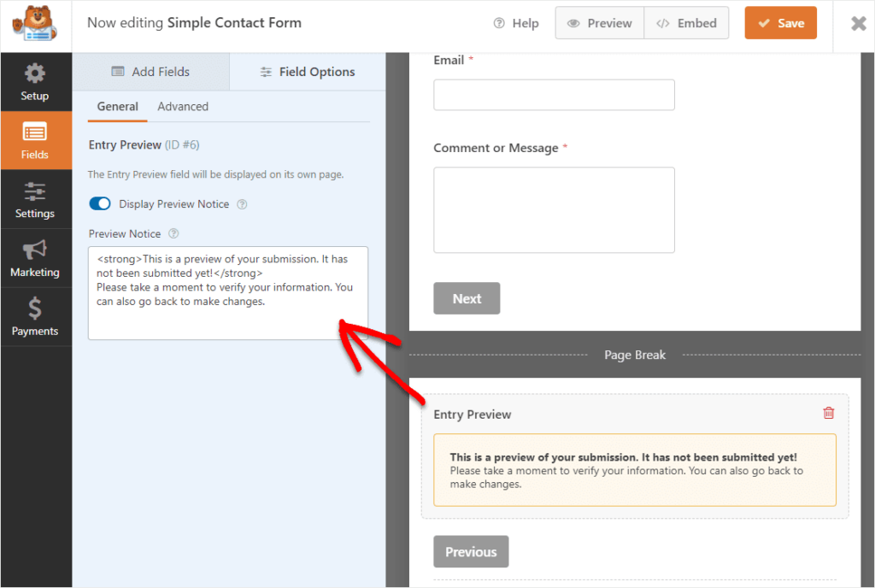The image size is (875, 588).
Task: Select the General tab
Action: (116, 106)
